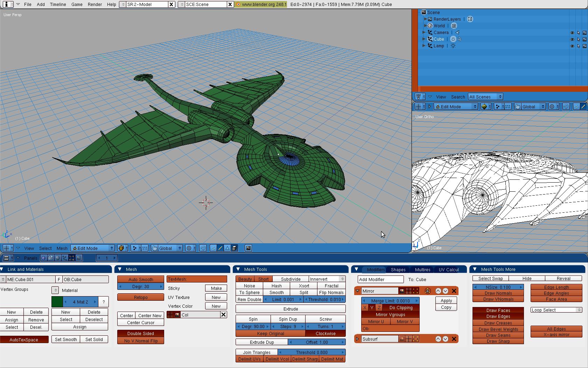Delete the Subsurf modifier
The width and height of the screenshot is (588, 368).
(454, 339)
